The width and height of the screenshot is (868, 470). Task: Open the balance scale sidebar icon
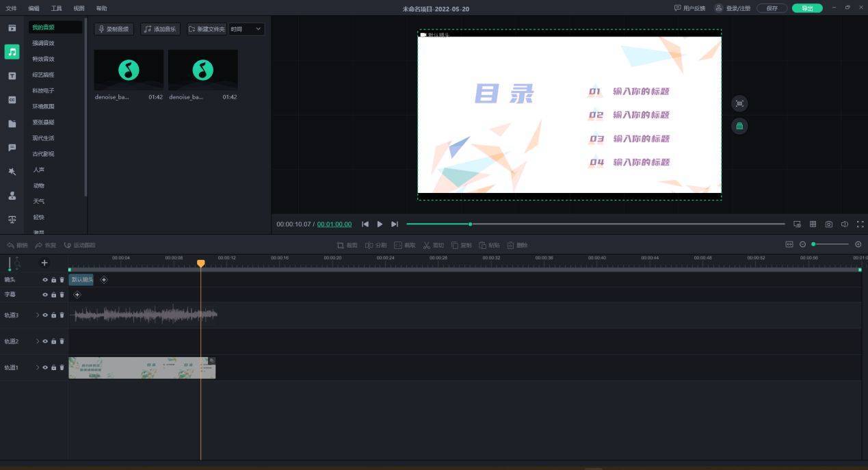coord(12,220)
